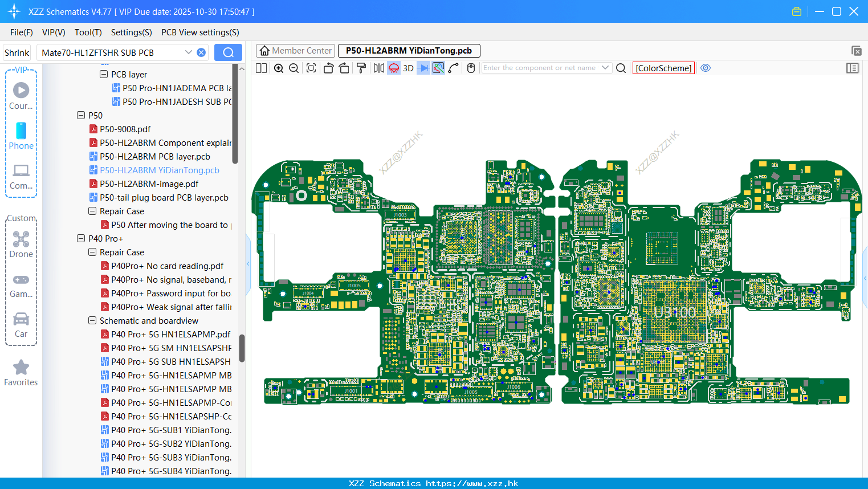
Task: Zoom in on the PCB view
Action: click(279, 68)
